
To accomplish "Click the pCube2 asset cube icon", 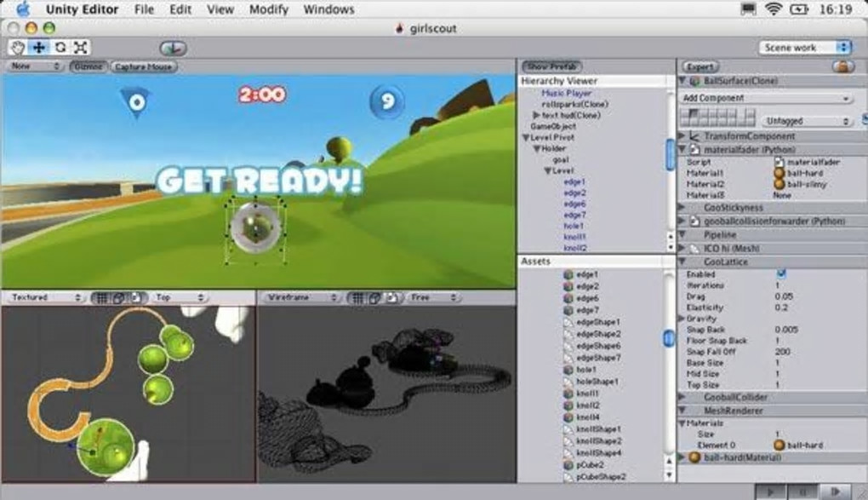I will click(568, 464).
